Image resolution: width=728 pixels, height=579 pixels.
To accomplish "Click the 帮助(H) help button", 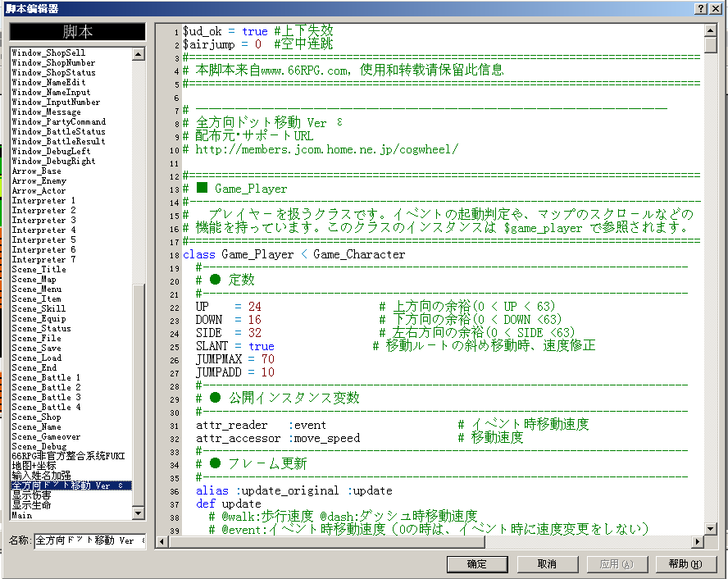I will (685, 564).
